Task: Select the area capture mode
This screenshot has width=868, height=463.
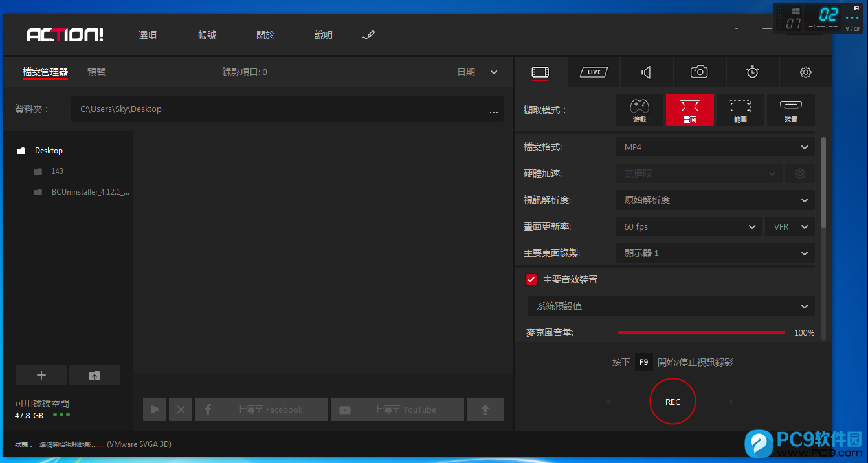Action: coord(740,110)
